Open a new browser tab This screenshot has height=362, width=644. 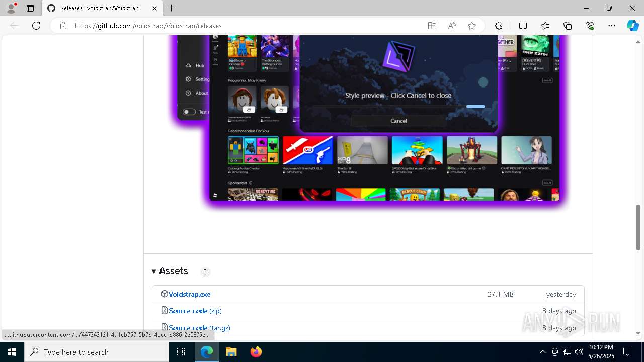pos(172,8)
